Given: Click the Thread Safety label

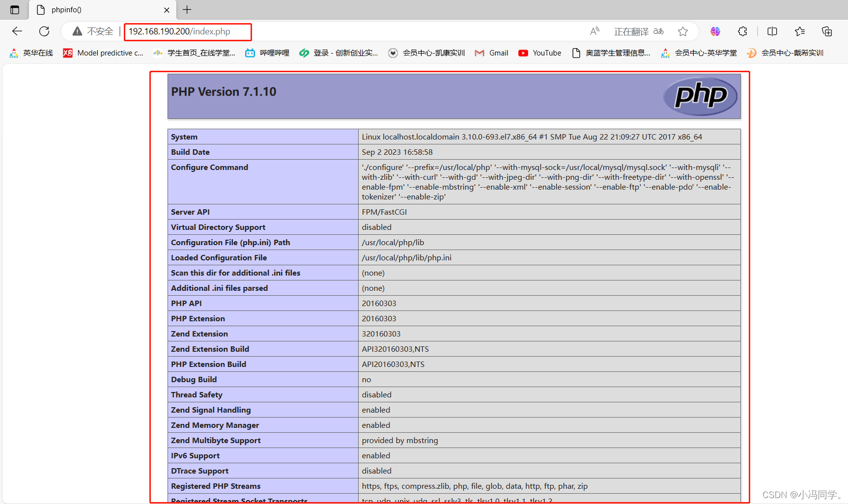Looking at the screenshot, I should [197, 394].
